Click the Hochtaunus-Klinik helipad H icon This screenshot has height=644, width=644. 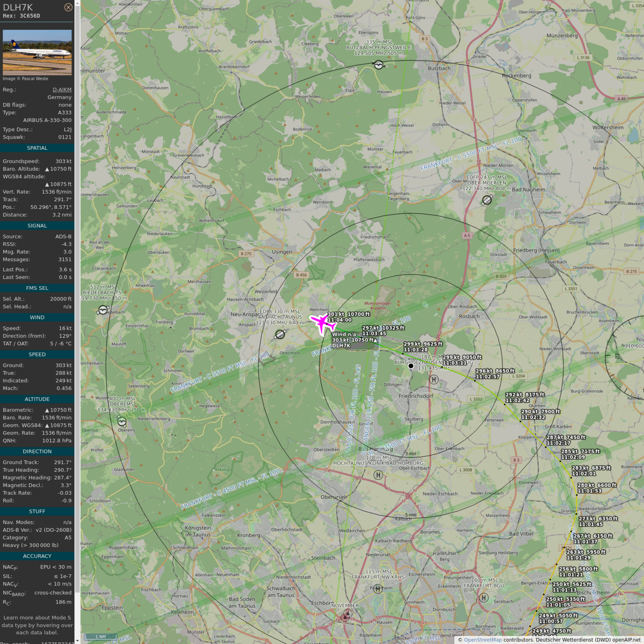click(378, 475)
